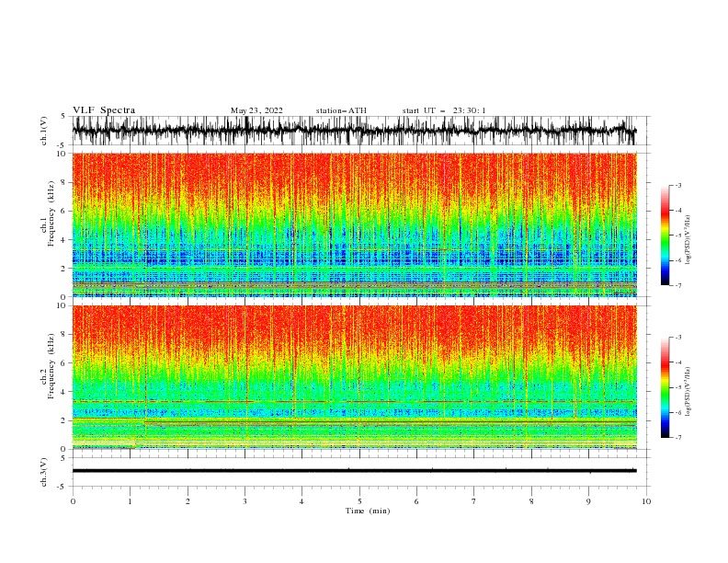Click the 'ch.1(V)' waveform axis label
The height and width of the screenshot is (563, 728).
coord(43,131)
